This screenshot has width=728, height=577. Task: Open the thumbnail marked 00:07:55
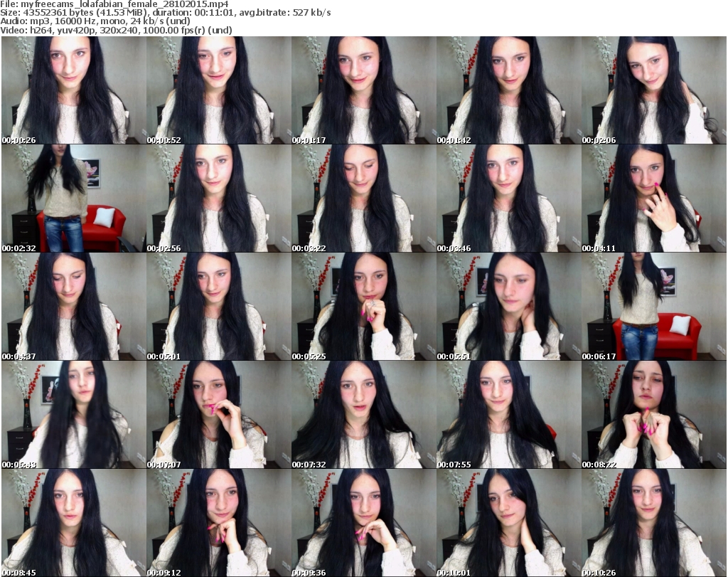[x=509, y=415]
